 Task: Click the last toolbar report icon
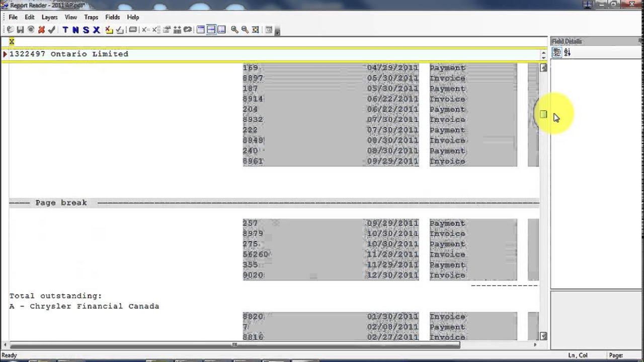[269, 30]
